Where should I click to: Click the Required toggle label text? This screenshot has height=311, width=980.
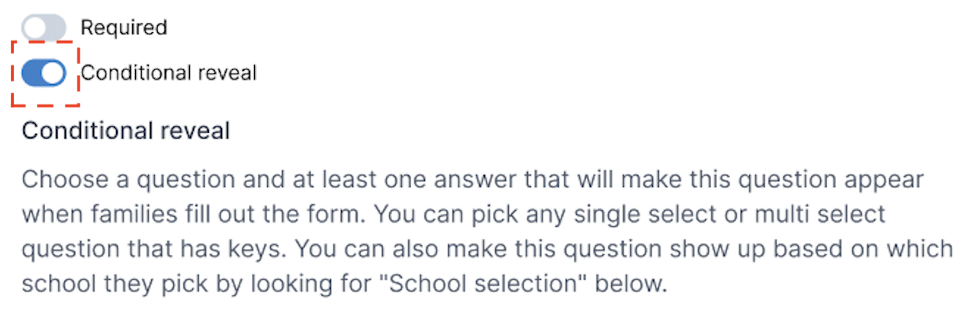coord(123,28)
